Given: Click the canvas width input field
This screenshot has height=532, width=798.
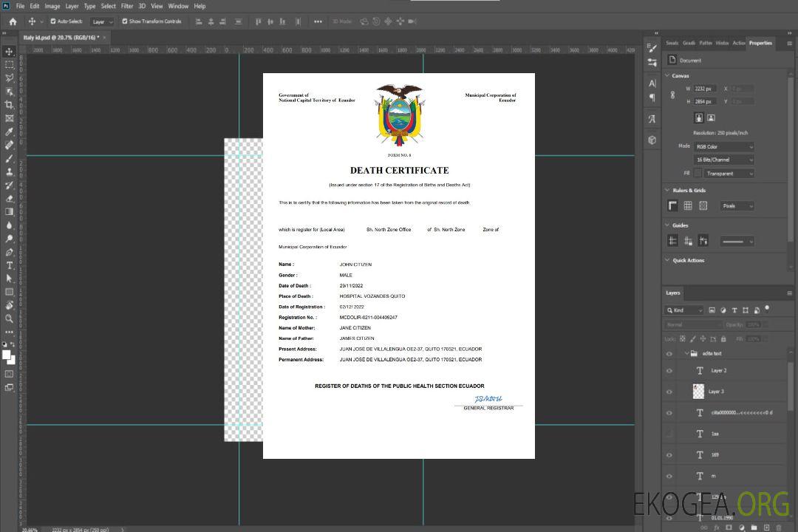Looking at the screenshot, I should pyautogui.click(x=706, y=89).
